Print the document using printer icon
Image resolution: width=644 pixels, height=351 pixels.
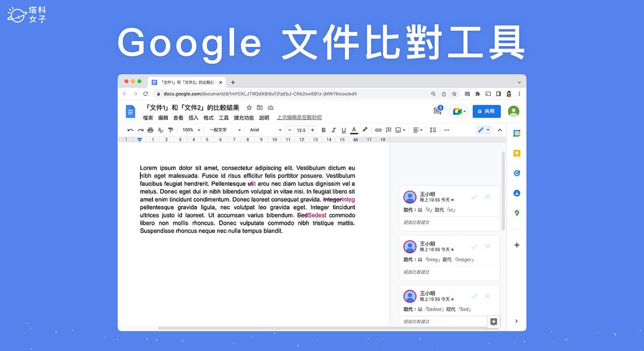150,130
